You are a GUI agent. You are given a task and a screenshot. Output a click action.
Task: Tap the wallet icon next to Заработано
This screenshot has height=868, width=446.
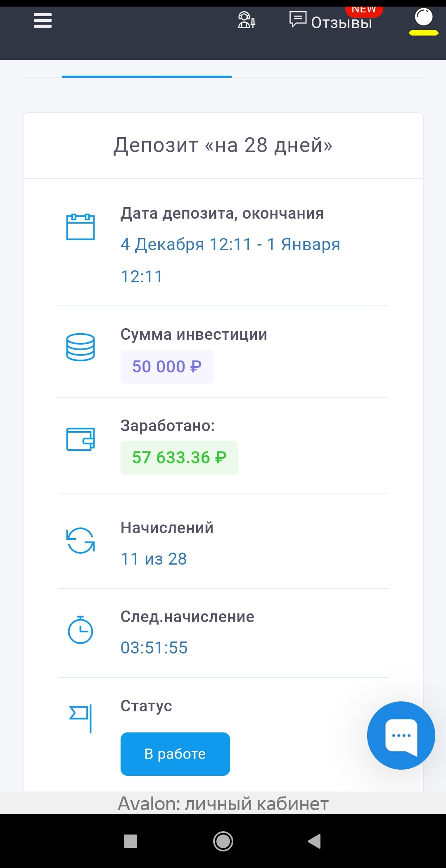[x=81, y=439]
